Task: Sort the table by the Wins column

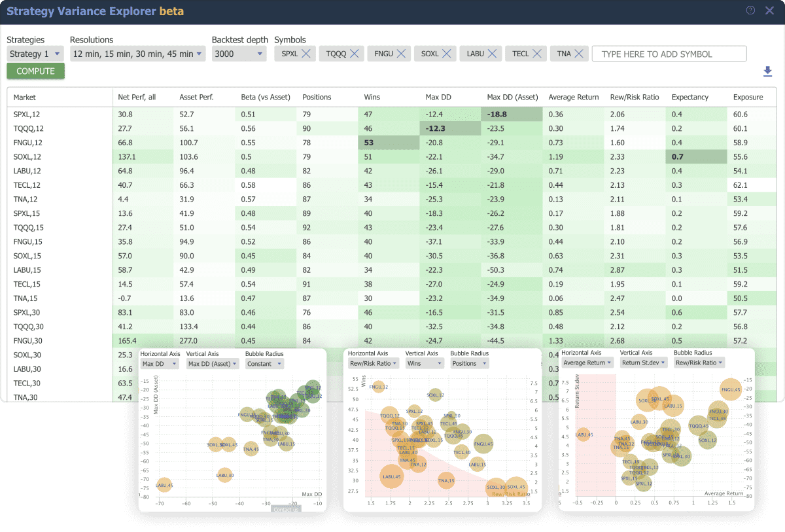Action: [x=371, y=97]
